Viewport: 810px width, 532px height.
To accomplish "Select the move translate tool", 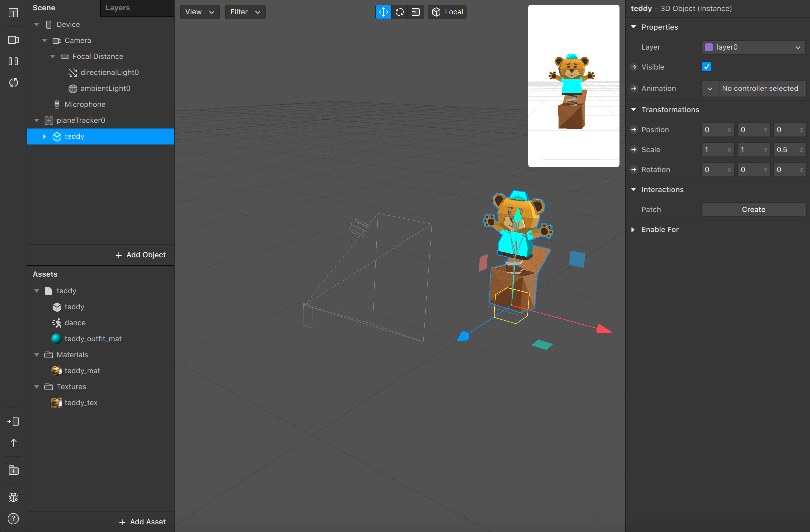I will point(383,12).
